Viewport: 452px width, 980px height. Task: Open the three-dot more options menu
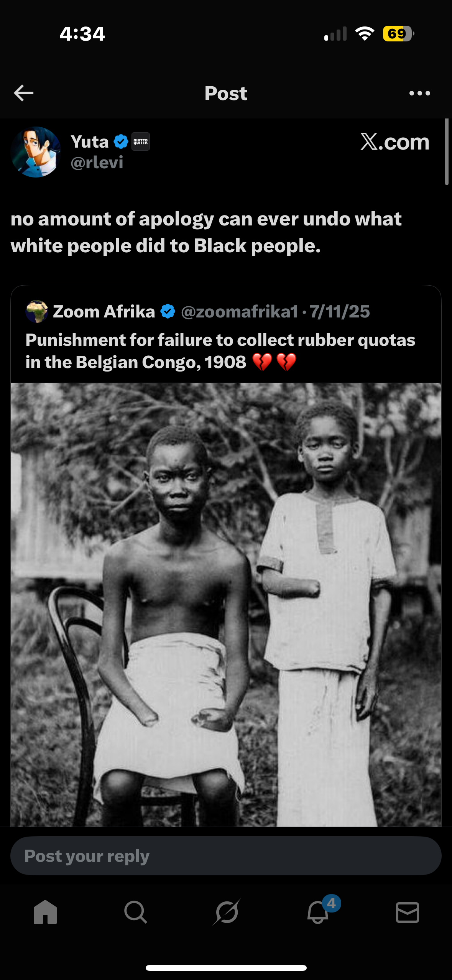pyautogui.click(x=419, y=93)
